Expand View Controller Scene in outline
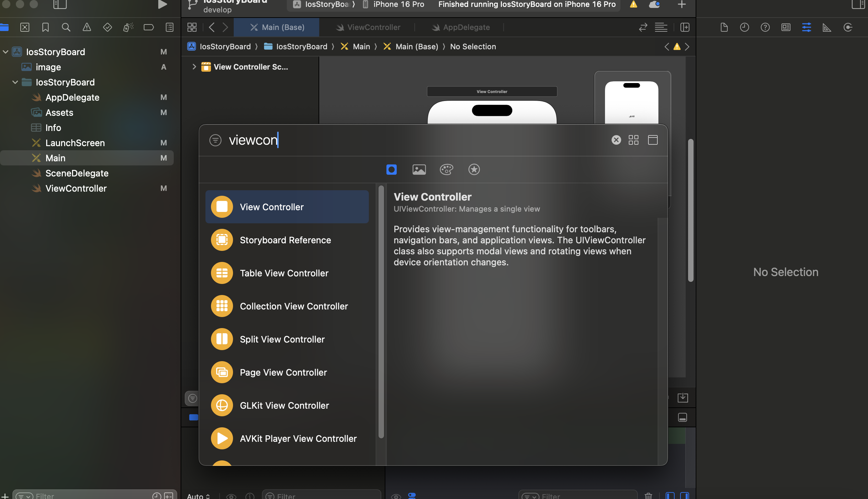Image resolution: width=868 pixels, height=499 pixels. point(194,67)
